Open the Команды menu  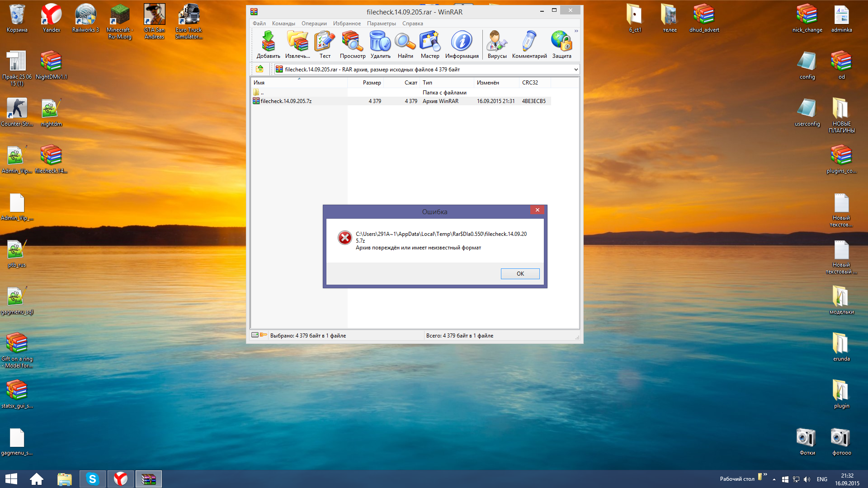click(283, 23)
